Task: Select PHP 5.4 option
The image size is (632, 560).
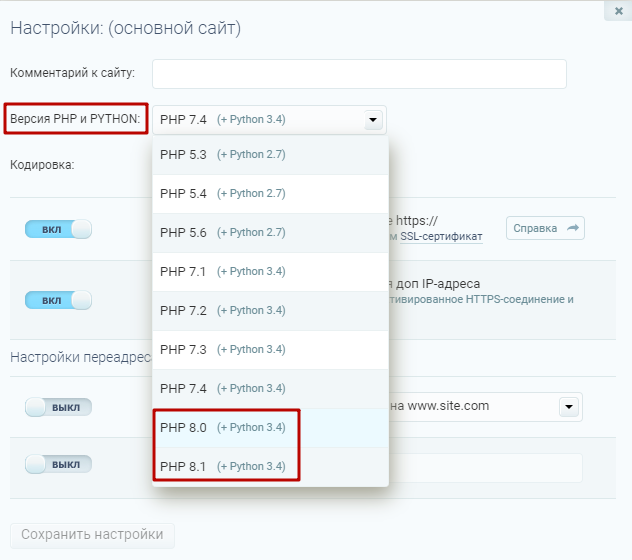Action: 270,194
